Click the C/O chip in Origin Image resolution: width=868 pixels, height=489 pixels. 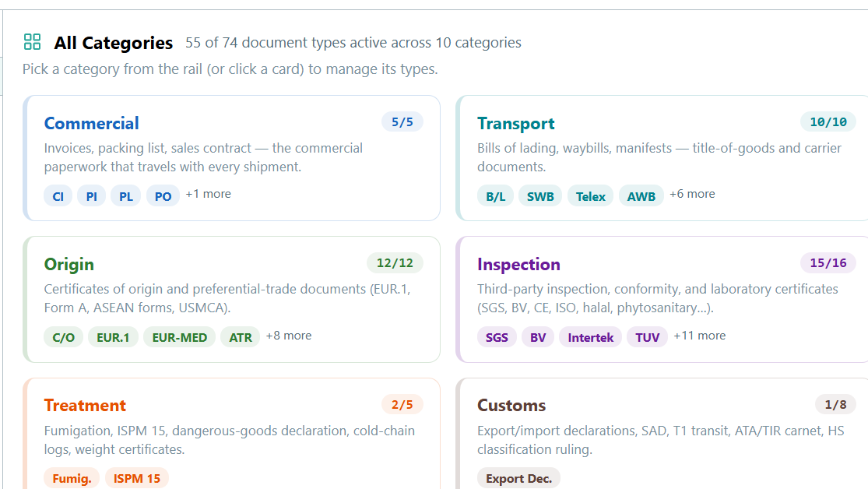[64, 337]
